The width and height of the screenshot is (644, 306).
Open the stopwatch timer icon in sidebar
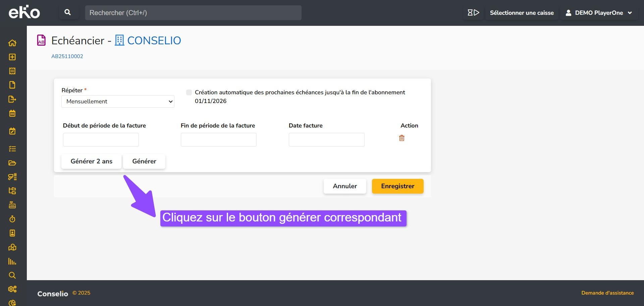12,219
